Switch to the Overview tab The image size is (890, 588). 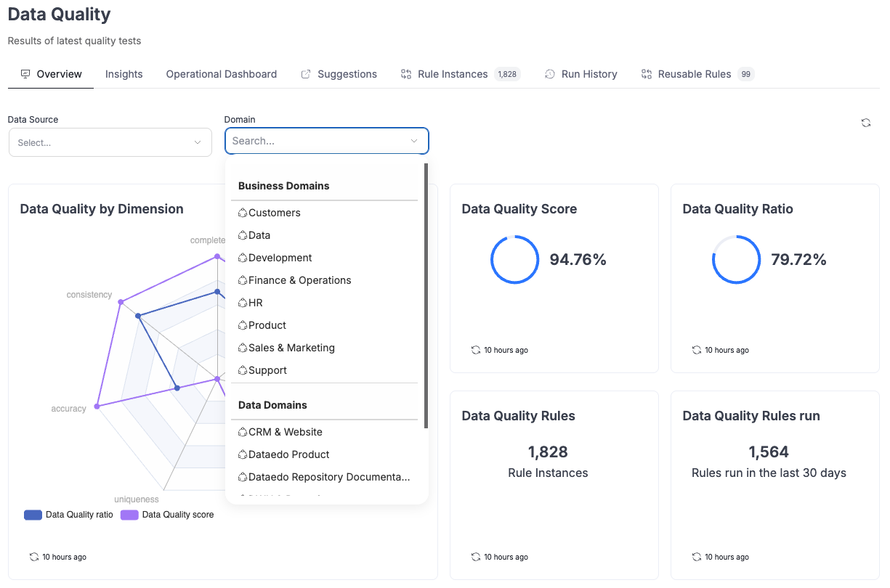pyautogui.click(x=51, y=74)
